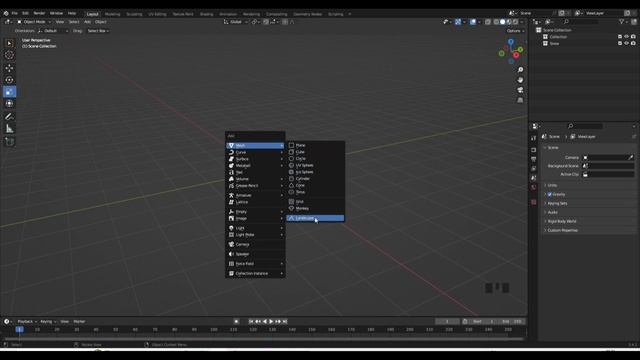
Task: Open the timeline Keying menu
Action: 48,322
